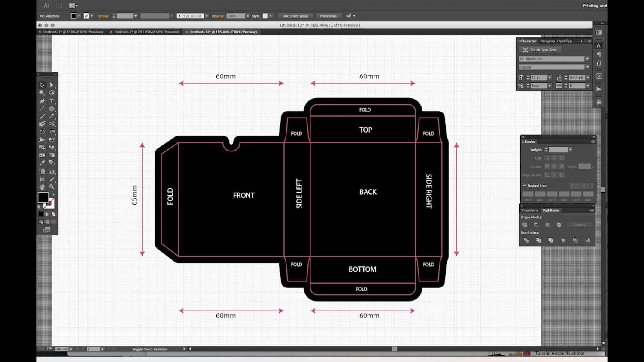Expand the Stroke Weight dropdown

[571, 149]
